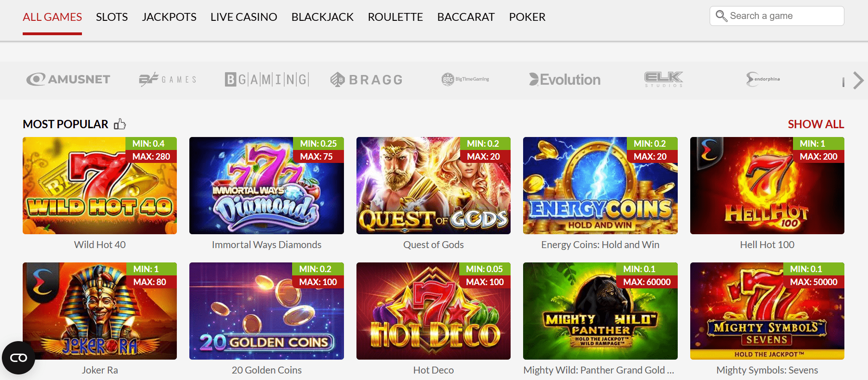Choose the Bragg provider logo

point(366,80)
